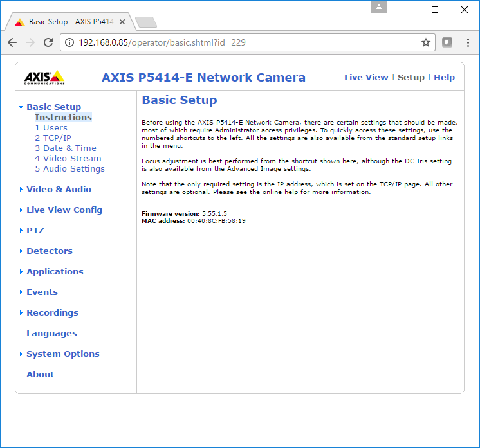Collapse the Basic Setup menu arrow
Viewport: 480px width, 448px height.
pos(21,107)
